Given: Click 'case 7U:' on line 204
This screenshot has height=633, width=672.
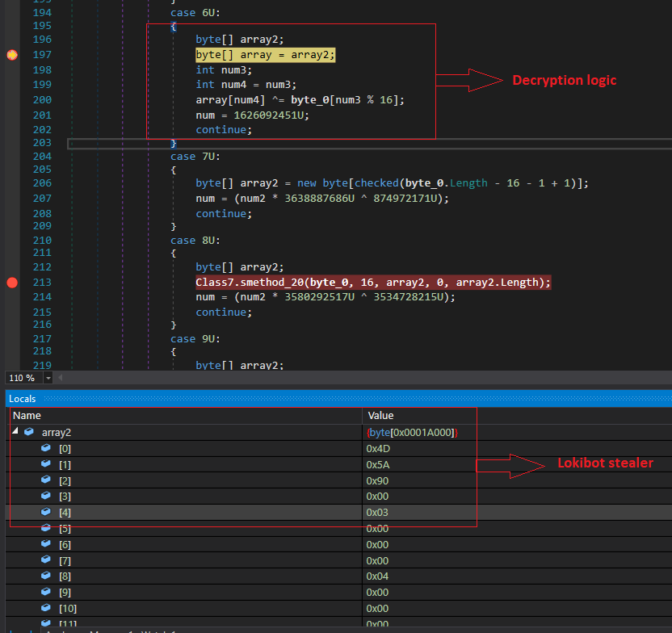Looking at the screenshot, I should [x=195, y=157].
